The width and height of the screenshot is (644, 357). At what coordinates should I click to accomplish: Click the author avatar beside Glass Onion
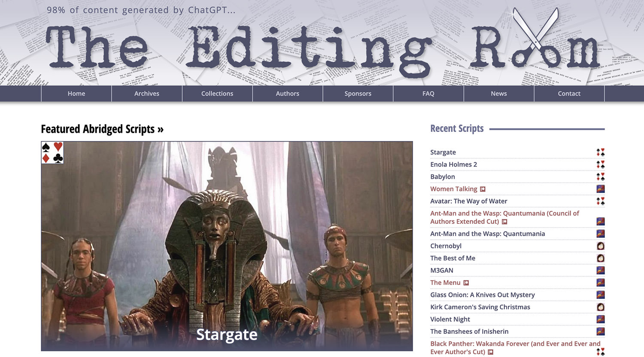pyautogui.click(x=601, y=295)
